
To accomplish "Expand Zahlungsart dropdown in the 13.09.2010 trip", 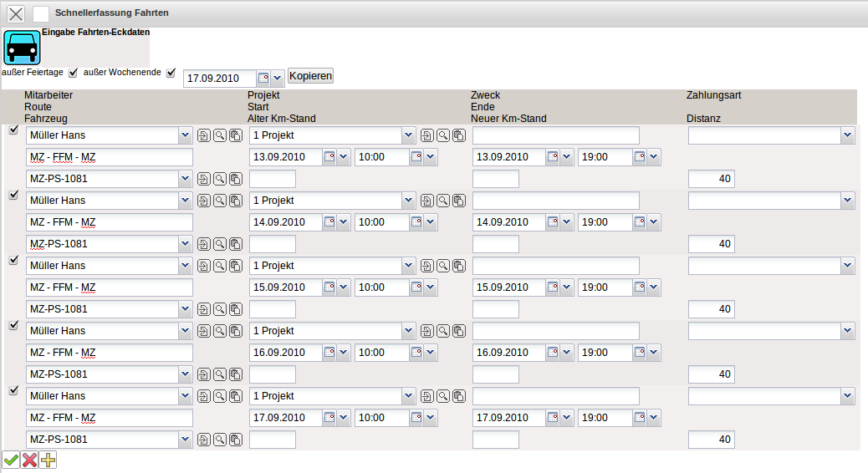I will point(848,135).
